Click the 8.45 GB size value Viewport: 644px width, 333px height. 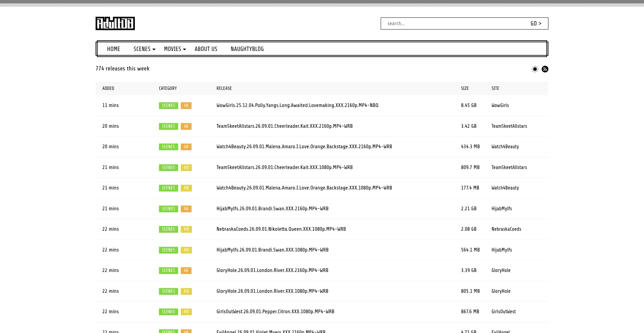point(469,105)
